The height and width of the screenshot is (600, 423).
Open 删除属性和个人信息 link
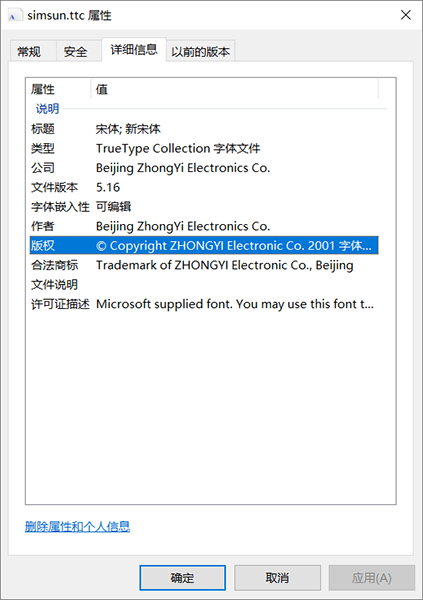pyautogui.click(x=77, y=527)
